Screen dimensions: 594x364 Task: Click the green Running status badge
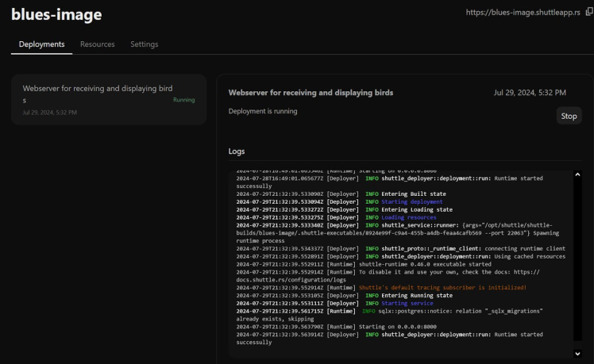coord(183,100)
